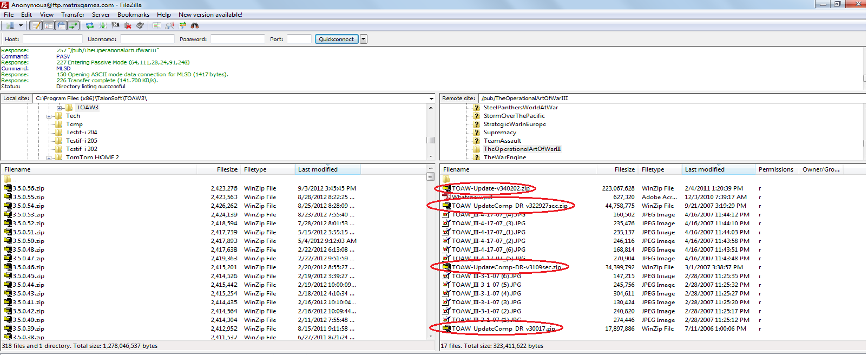Click the New version available! menu item
The height and width of the screenshot is (355, 868).
(x=211, y=15)
